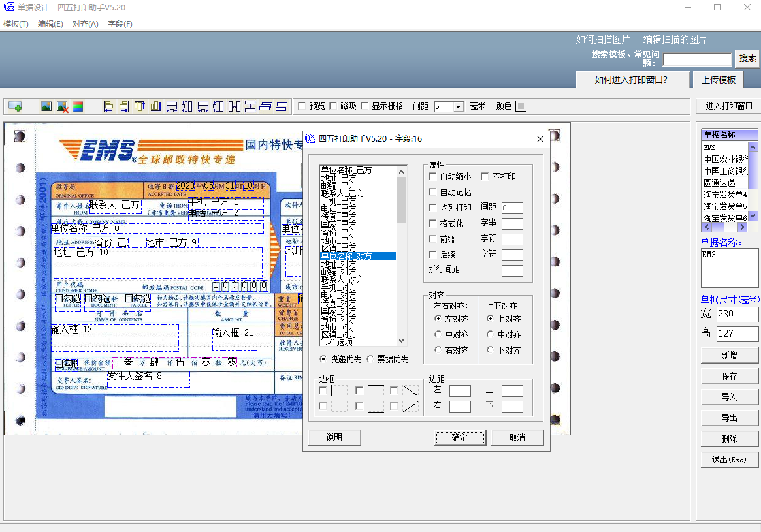Check the 不打印 option
Image resolution: width=761 pixels, height=532 pixels.
click(x=485, y=176)
